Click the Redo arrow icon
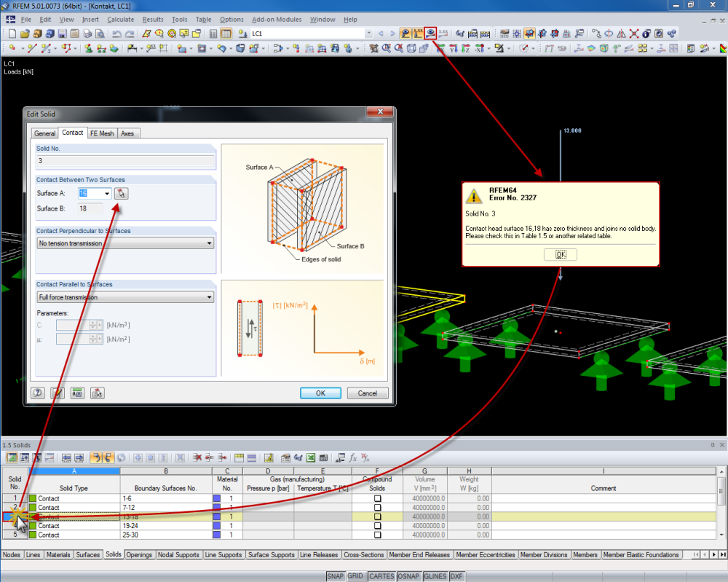This screenshot has width=728, height=582. click(x=130, y=34)
